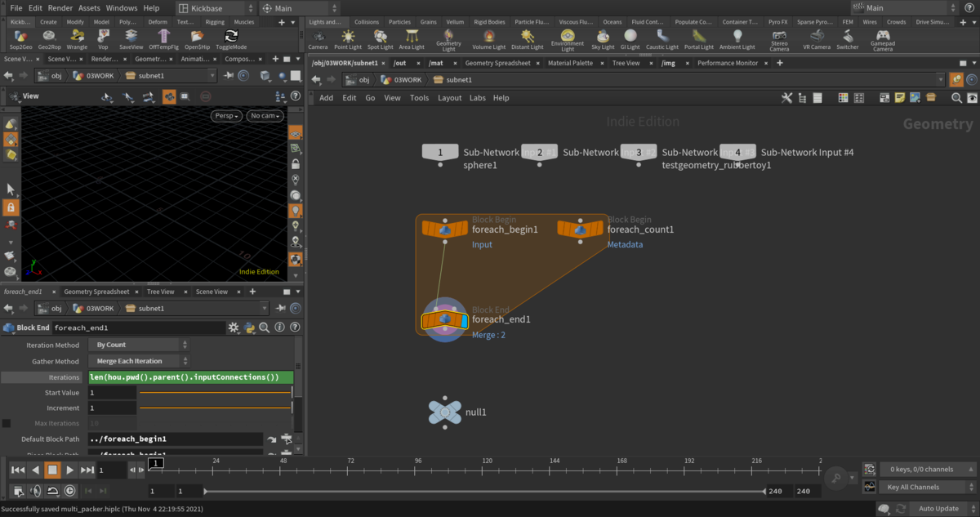This screenshot has height=517, width=980.
Task: Run the SaveView shelf tool
Action: [131, 39]
